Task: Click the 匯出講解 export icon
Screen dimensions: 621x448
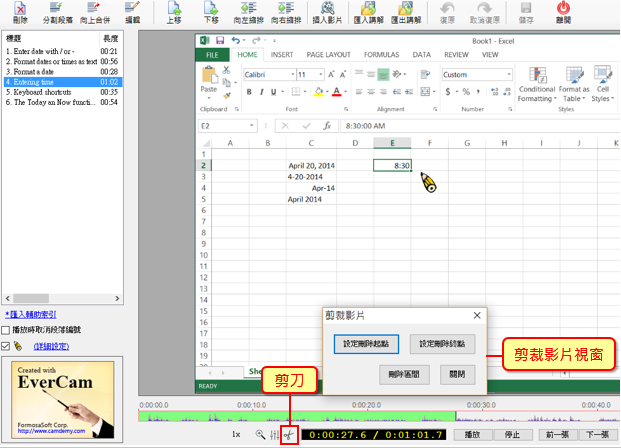Action: (x=405, y=13)
